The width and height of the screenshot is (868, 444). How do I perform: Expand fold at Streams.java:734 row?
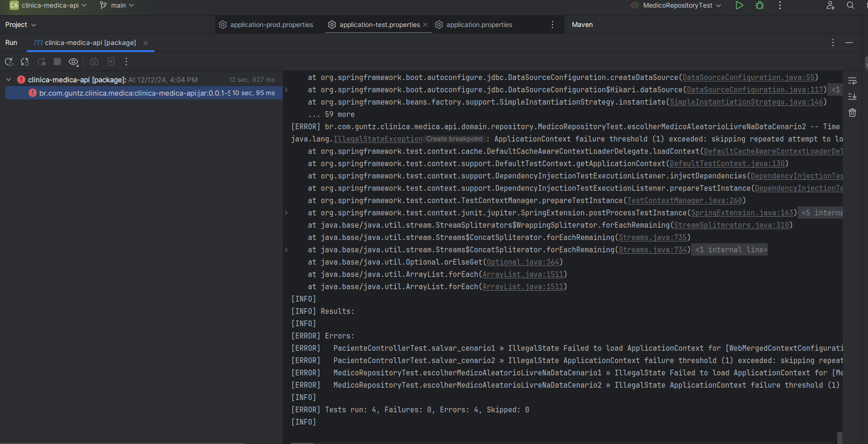pyautogui.click(x=286, y=249)
